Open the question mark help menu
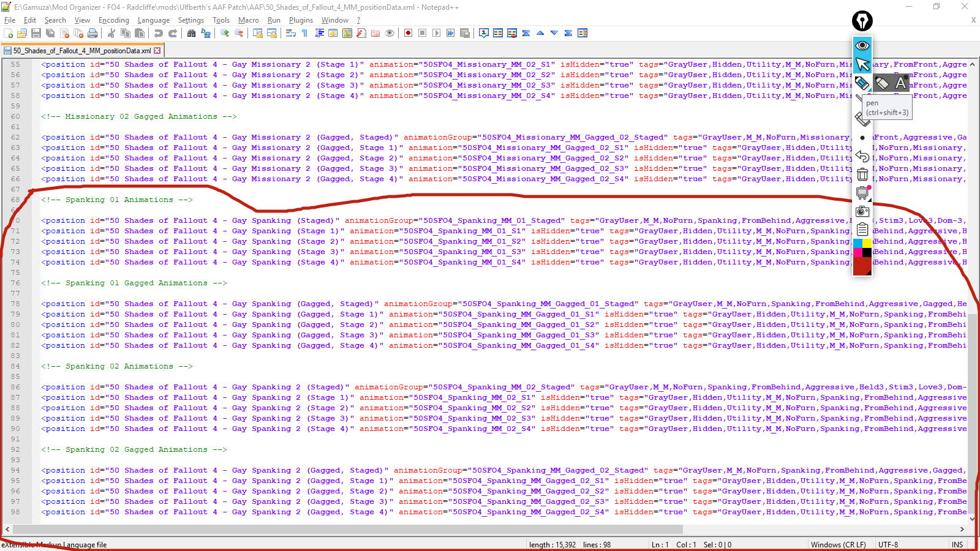This screenshot has height=551, width=980. point(359,20)
